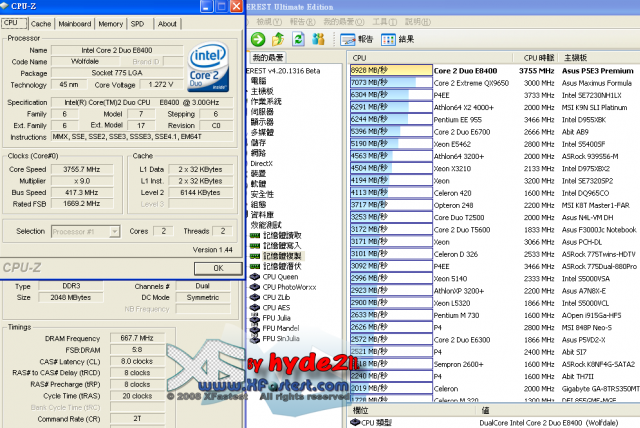640x428 pixels.
Task: Click the EVEREST v4.20.1316 Beta root node
Action: 283,71
